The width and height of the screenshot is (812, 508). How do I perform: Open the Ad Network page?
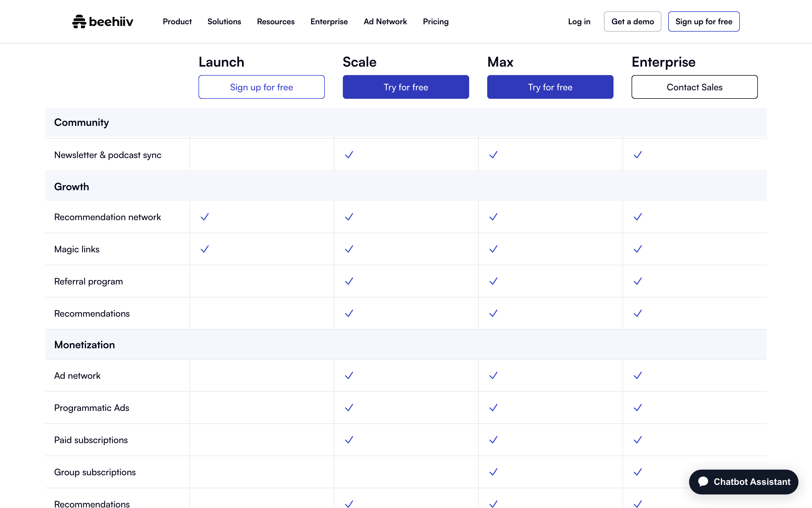pos(385,21)
